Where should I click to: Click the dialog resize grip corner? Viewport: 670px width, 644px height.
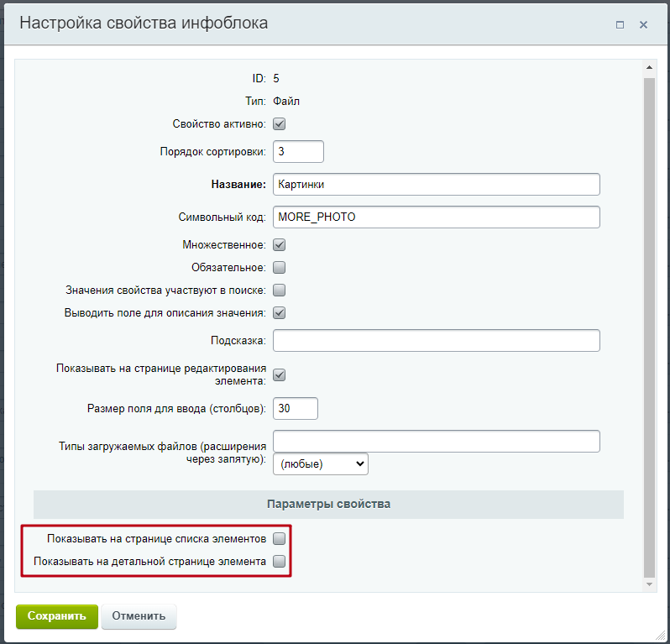coord(660,635)
